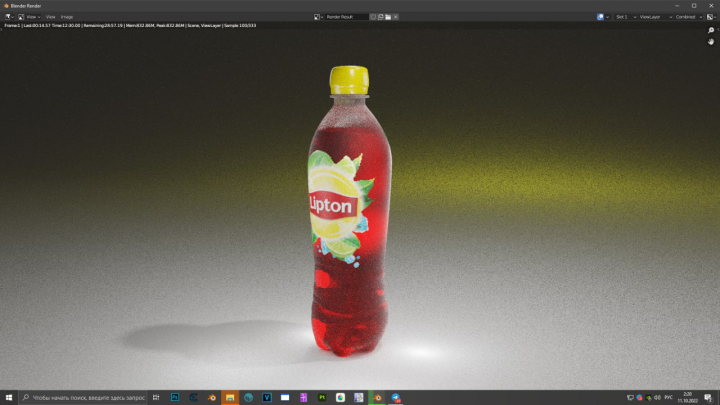Viewport: 720px width, 405px height.
Task: Open the View mode dropdown
Action: 29,17
